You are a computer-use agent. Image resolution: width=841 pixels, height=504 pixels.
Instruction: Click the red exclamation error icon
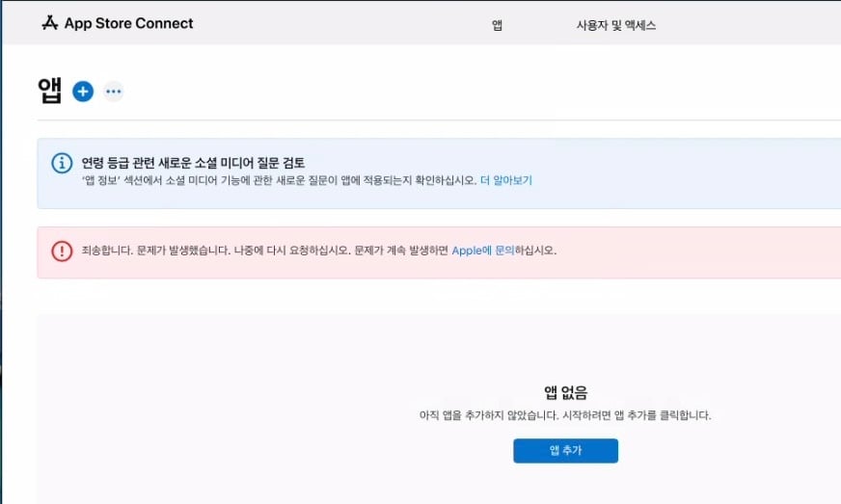[x=62, y=251]
